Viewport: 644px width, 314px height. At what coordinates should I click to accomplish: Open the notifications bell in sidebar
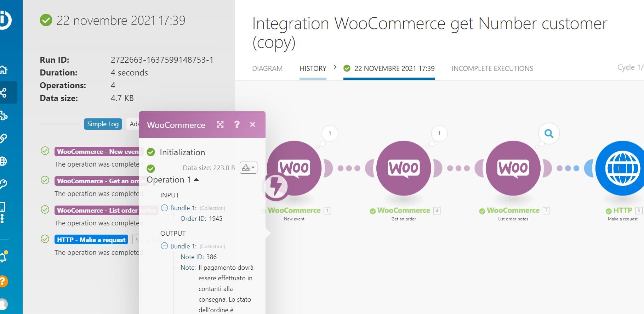(4, 257)
